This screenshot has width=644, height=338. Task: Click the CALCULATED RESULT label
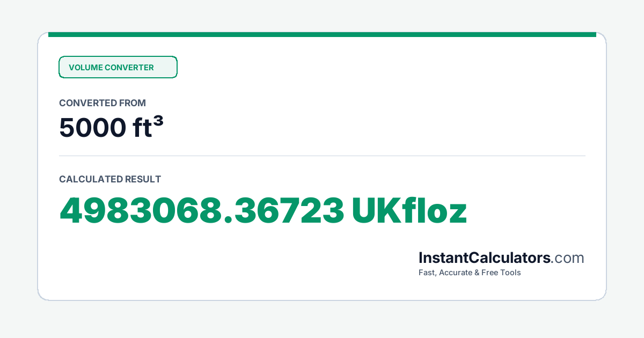pyautogui.click(x=110, y=179)
